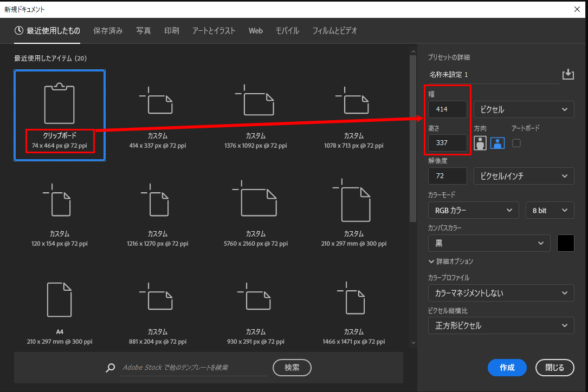Image resolution: width=588 pixels, height=392 pixels.
Task: Open the ピクセル/インチ resolution unit dropdown
Action: tap(524, 176)
